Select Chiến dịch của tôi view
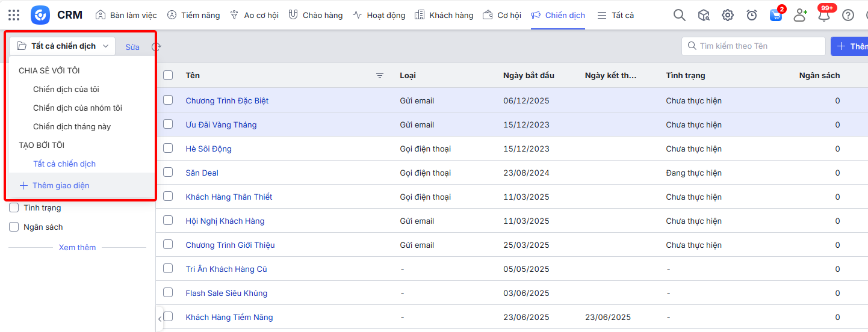 (x=66, y=89)
